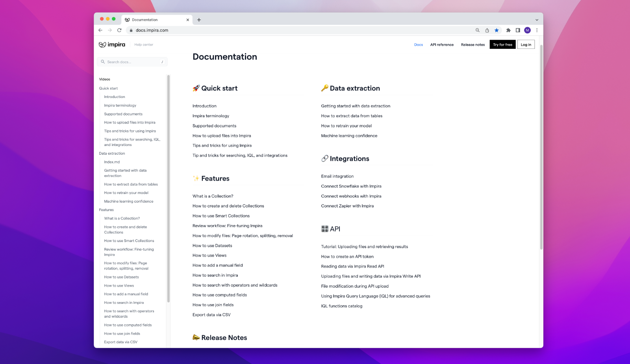Click the main page scrollbar

541,148
